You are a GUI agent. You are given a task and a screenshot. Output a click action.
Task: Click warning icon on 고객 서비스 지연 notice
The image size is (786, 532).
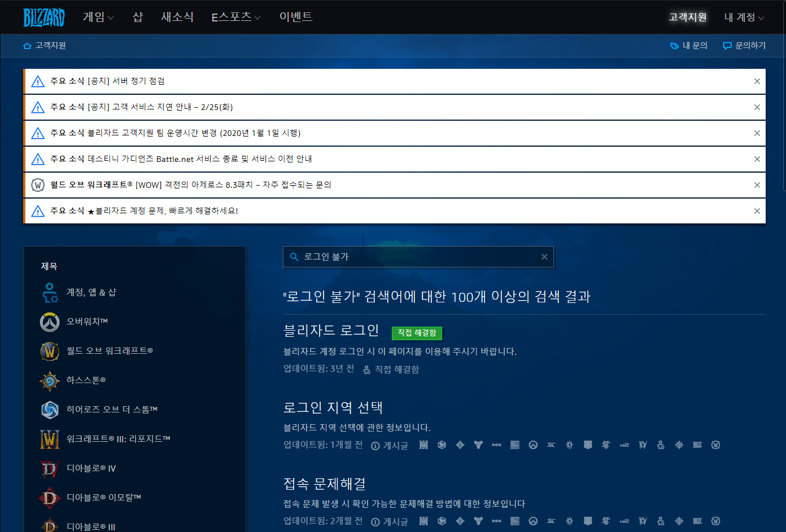point(38,107)
